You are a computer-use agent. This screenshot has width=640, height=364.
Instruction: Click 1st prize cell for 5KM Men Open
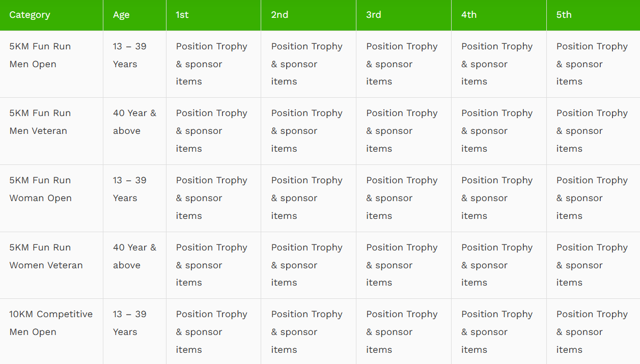pyautogui.click(x=212, y=64)
